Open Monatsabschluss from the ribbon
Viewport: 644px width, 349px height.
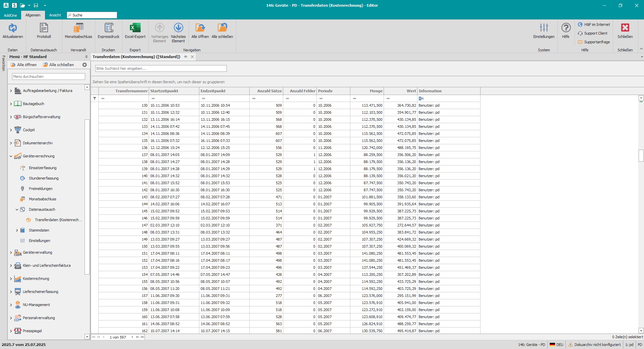tap(78, 28)
